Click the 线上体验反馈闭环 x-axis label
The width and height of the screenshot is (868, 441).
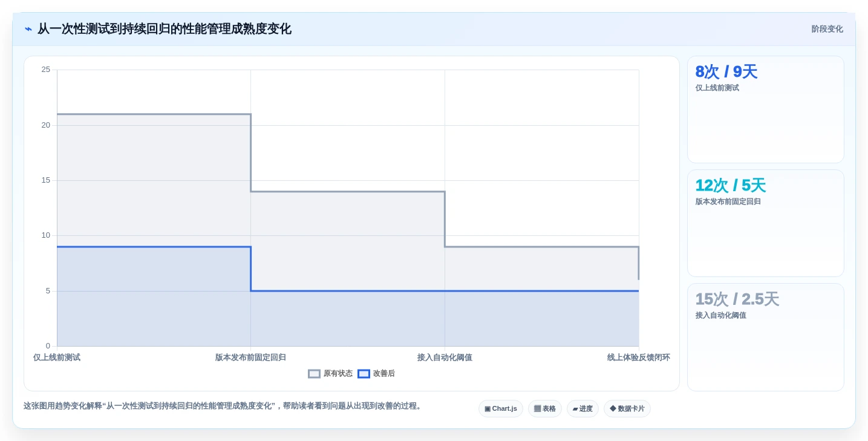pos(639,358)
